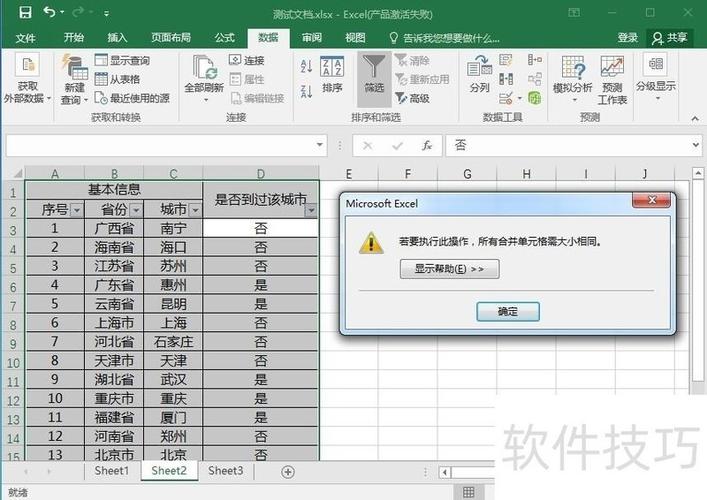Open the 新建查询 dropdown
707x500 pixels.
pos(74,79)
